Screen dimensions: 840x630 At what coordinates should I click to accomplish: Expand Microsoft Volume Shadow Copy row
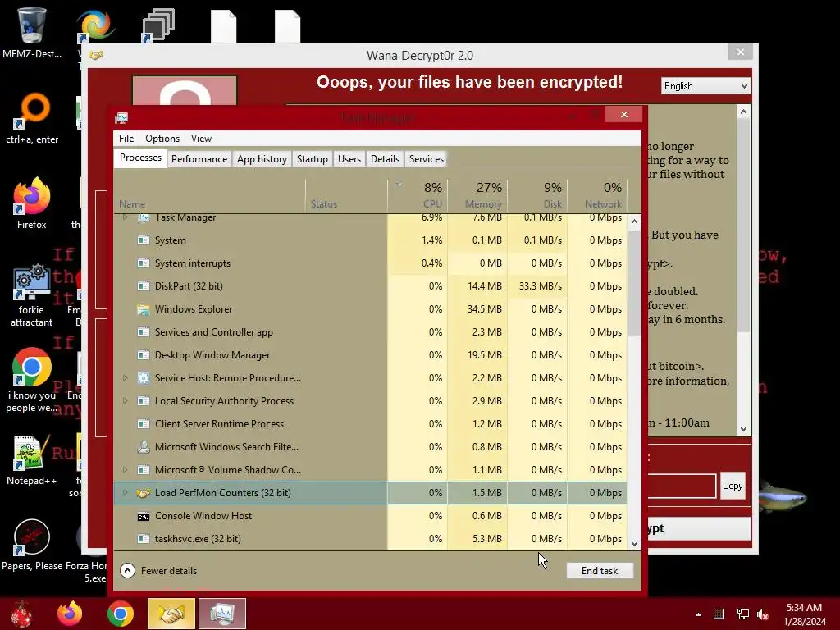pos(125,470)
